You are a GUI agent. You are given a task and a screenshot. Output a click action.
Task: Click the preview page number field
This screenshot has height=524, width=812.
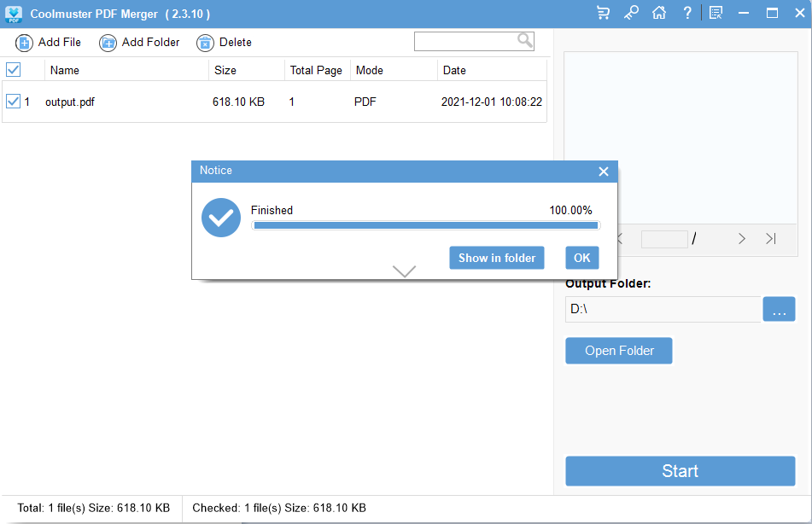[x=664, y=239]
